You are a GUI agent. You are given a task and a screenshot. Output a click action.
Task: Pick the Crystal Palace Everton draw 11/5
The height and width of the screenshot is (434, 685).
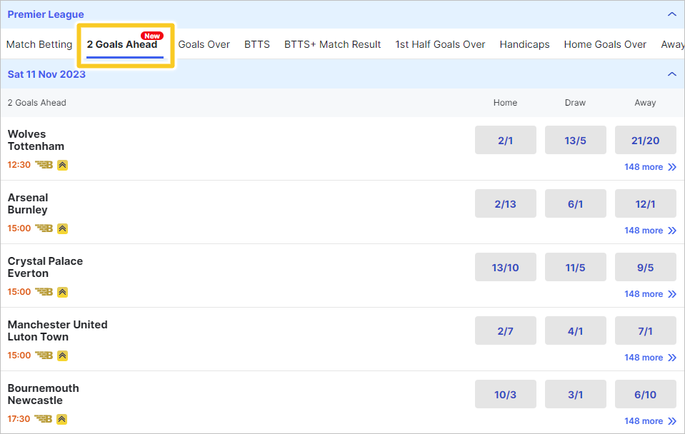tap(575, 267)
